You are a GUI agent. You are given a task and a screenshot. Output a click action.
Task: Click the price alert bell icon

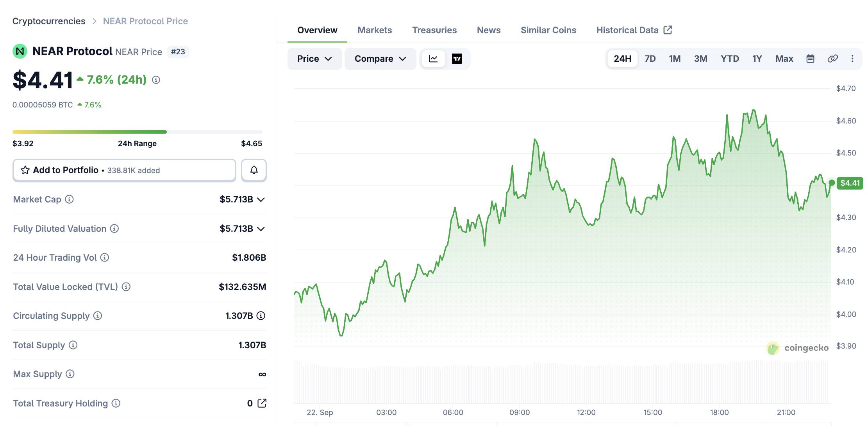click(254, 170)
